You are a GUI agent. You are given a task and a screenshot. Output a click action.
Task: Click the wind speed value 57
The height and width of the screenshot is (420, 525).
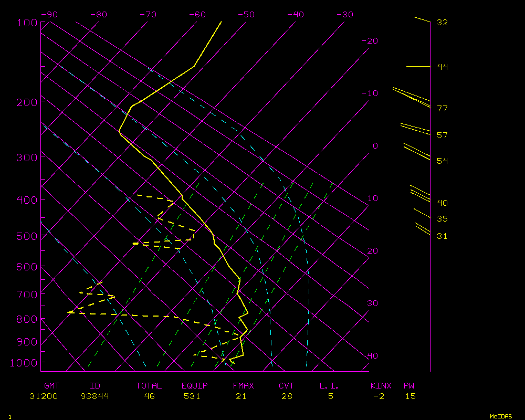(442, 135)
